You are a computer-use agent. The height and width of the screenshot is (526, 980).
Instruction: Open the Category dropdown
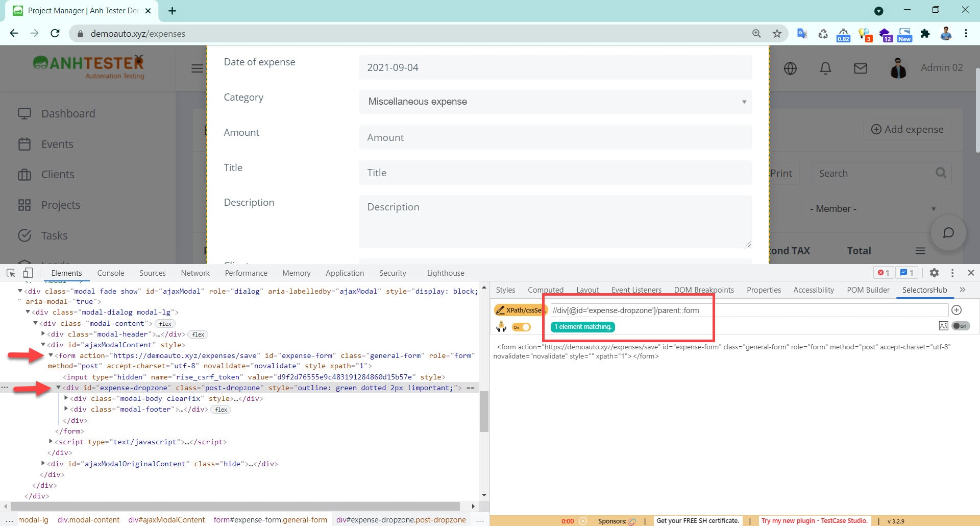555,102
